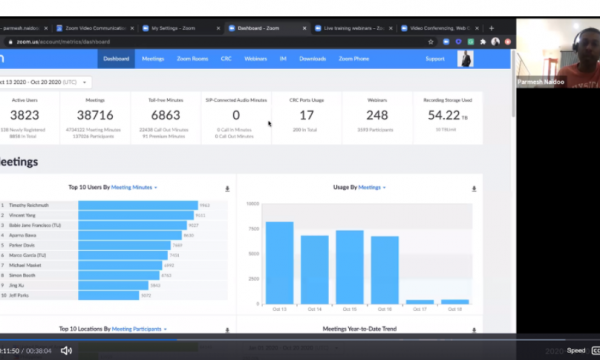
Task: Close the Dashboard - Zoom tab
Action: pyautogui.click(x=305, y=28)
